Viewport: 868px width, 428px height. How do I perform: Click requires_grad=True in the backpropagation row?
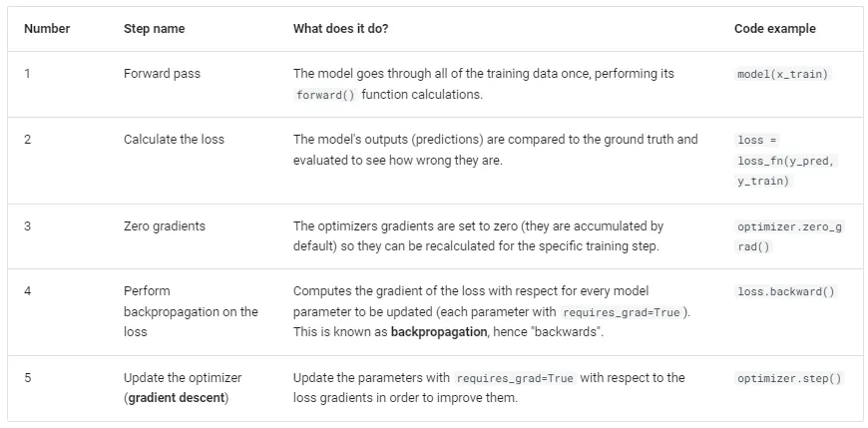(616, 312)
